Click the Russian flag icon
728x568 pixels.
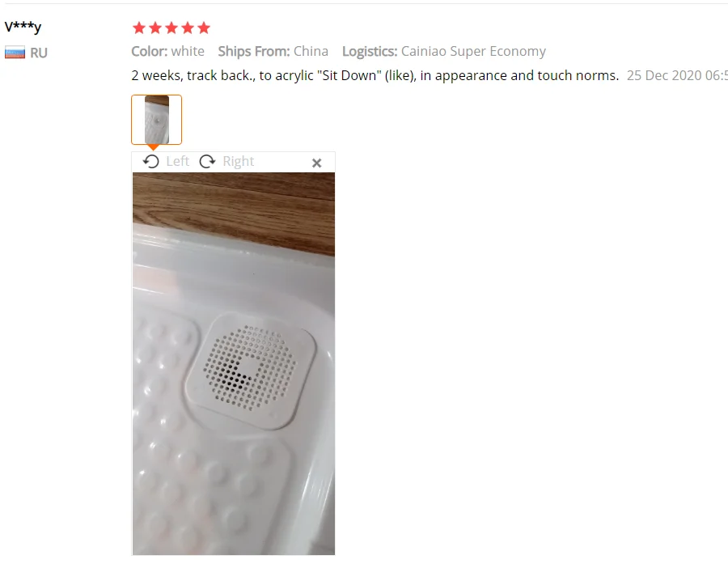(x=15, y=53)
